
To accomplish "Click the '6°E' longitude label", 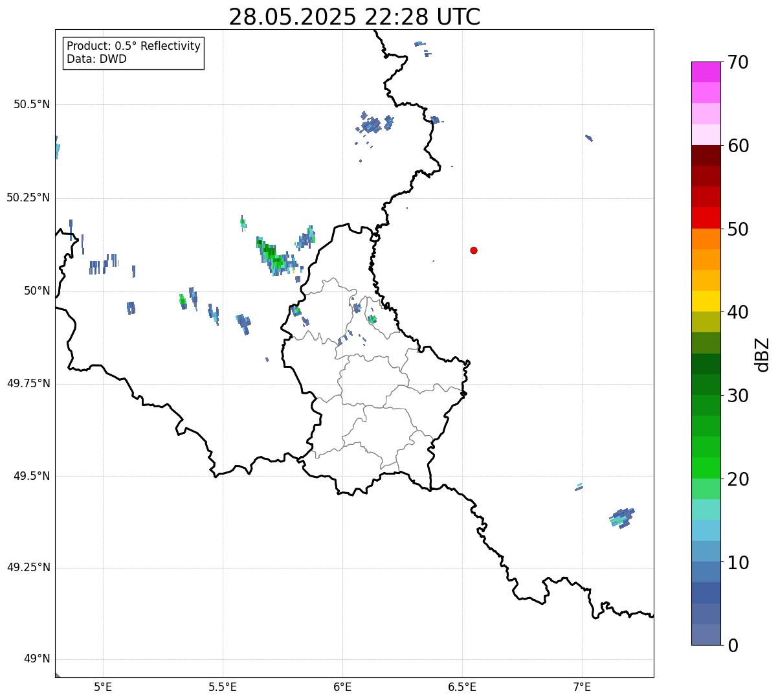I will (x=342, y=688).
